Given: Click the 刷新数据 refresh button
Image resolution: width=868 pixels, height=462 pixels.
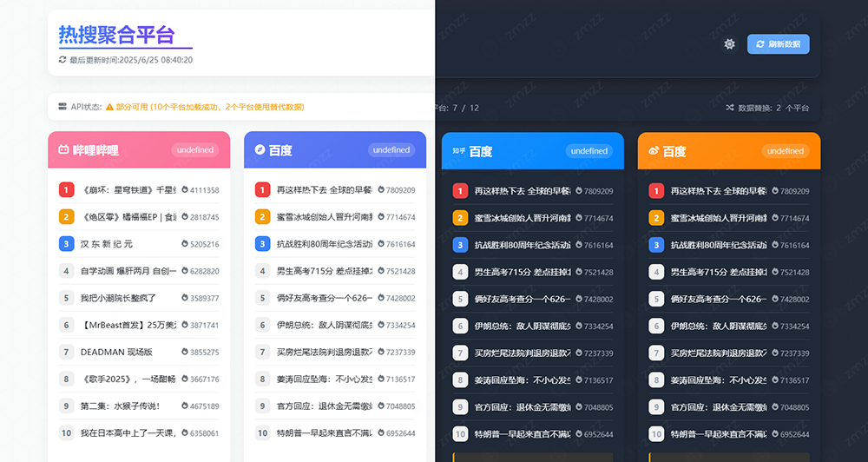Looking at the screenshot, I should point(779,44).
